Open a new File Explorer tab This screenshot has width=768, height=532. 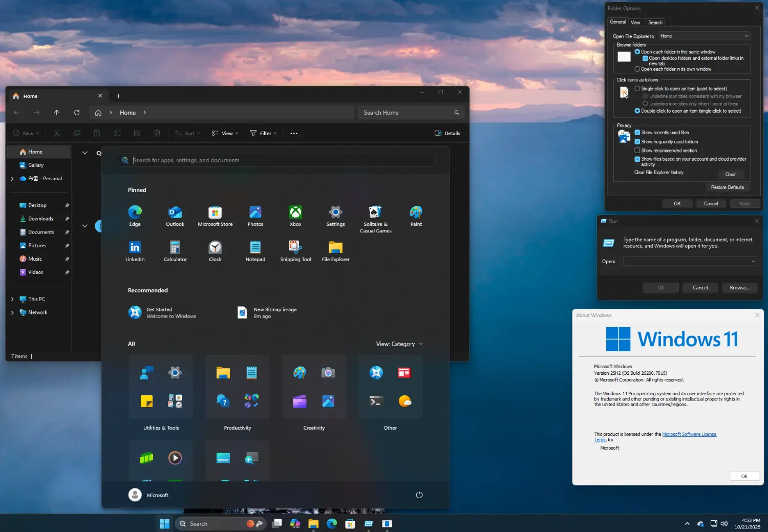coord(118,96)
